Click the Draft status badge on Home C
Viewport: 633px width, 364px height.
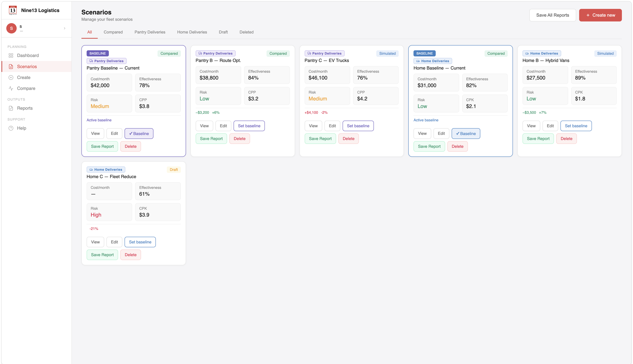[174, 169]
